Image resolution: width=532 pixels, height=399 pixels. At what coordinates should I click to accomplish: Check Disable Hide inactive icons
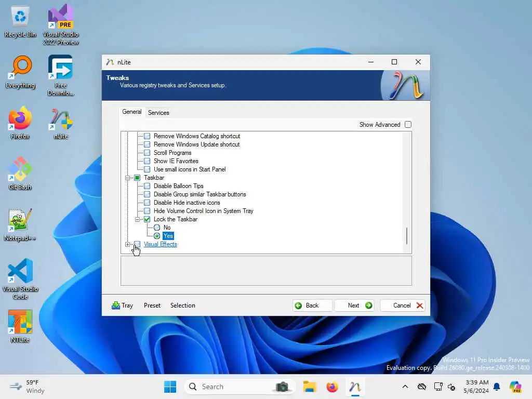(x=147, y=203)
